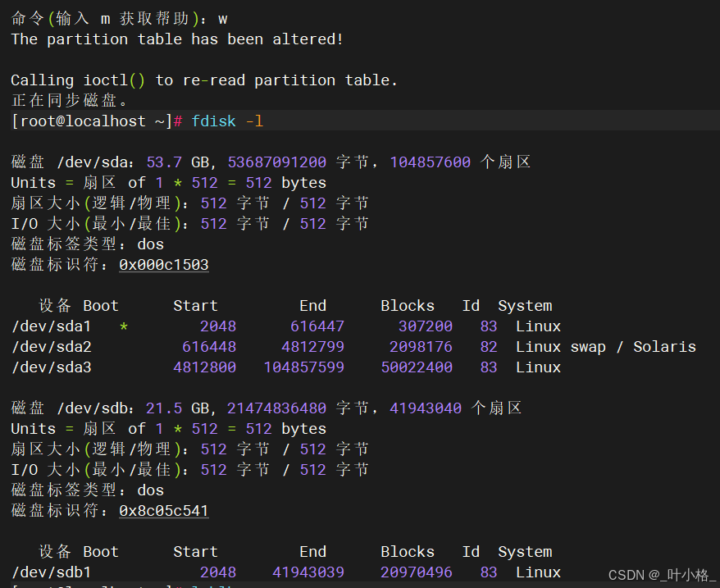
Task: Click the 'Calling ioctl() to re-read partition table.' line
Action: pyautogui.click(x=204, y=80)
